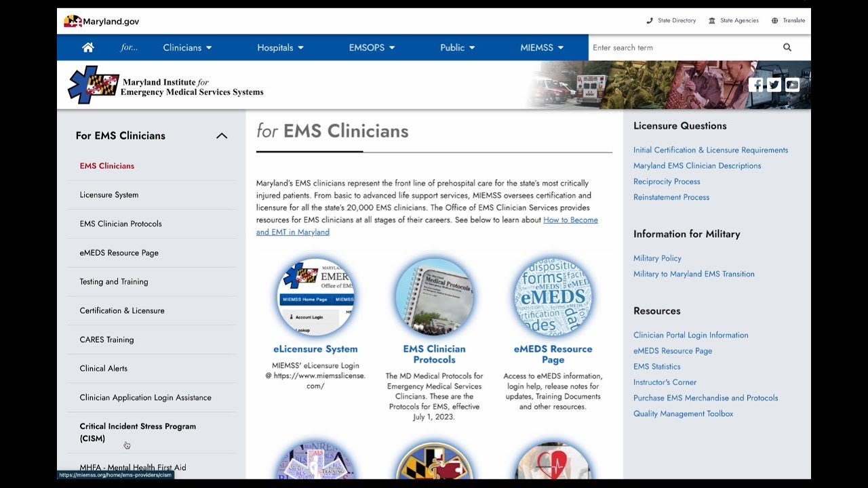Screen dimensions: 868x488
Task: Open the eLicensure System circular image
Action: pyautogui.click(x=315, y=297)
